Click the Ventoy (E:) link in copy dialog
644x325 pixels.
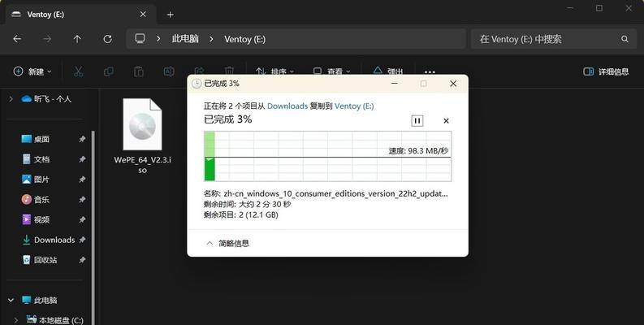coord(354,106)
